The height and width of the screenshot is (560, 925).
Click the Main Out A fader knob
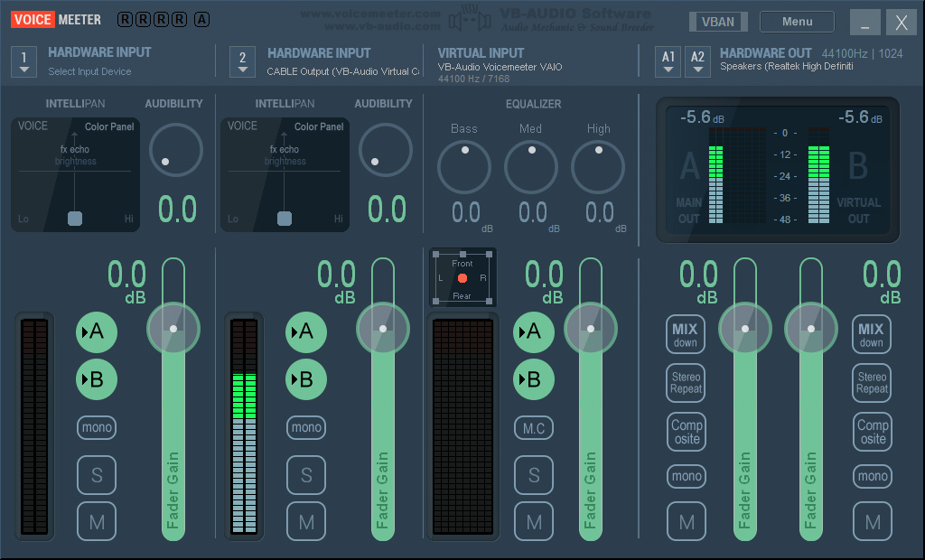(745, 329)
